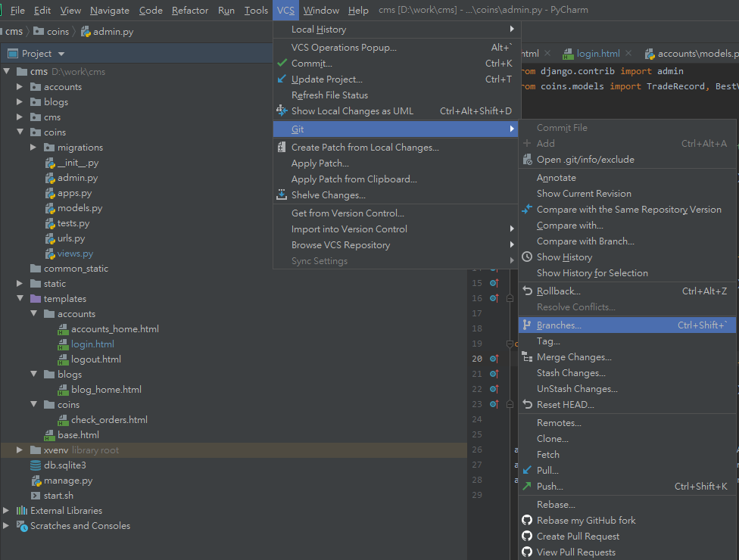Click the Open .git/info/exclude file icon
This screenshot has height=560, width=739.
528,159
